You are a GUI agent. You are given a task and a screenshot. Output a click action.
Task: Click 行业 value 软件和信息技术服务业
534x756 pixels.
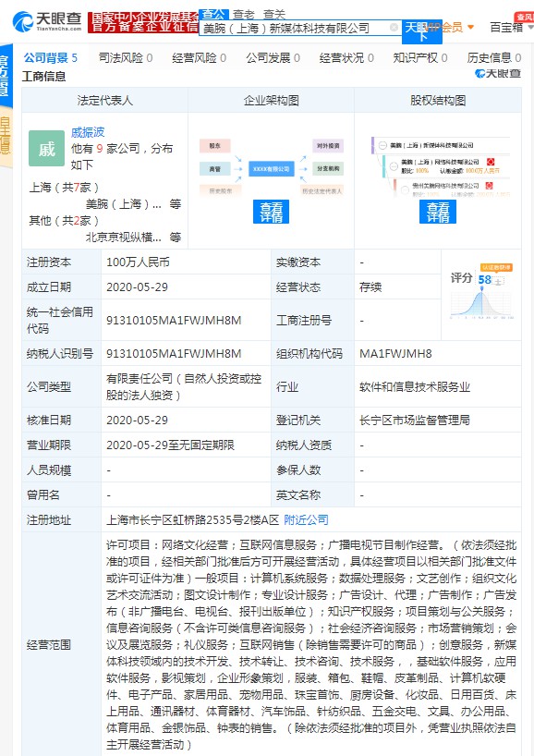(415, 387)
